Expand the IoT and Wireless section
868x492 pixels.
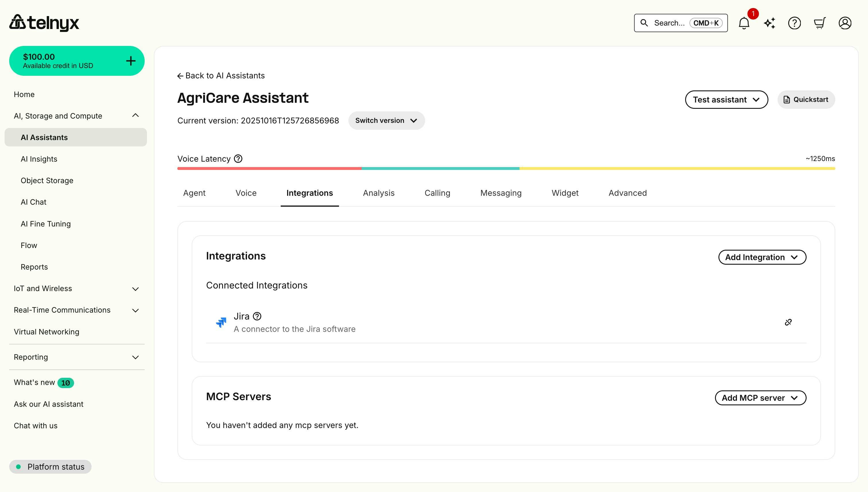point(135,288)
